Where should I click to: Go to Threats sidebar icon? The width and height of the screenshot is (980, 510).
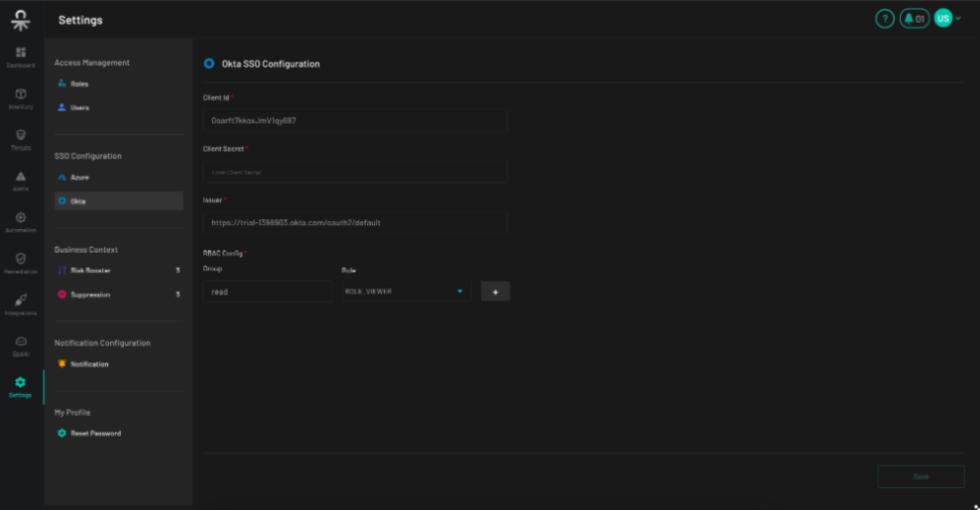tap(21, 135)
